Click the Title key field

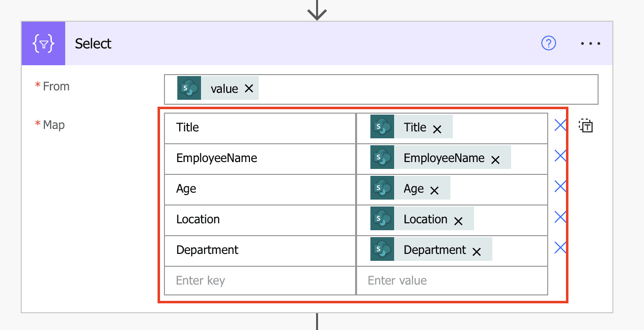pyautogui.click(x=260, y=128)
